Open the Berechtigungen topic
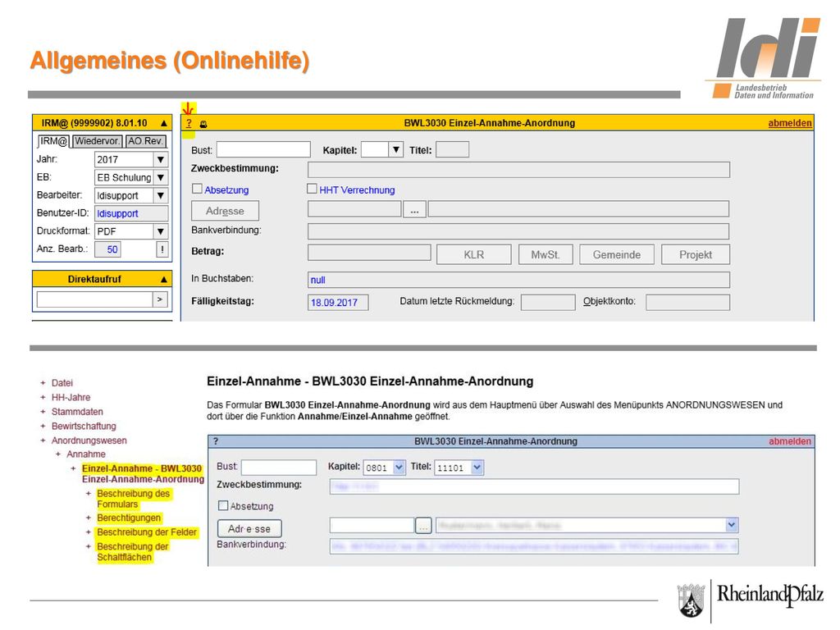 coord(129,518)
